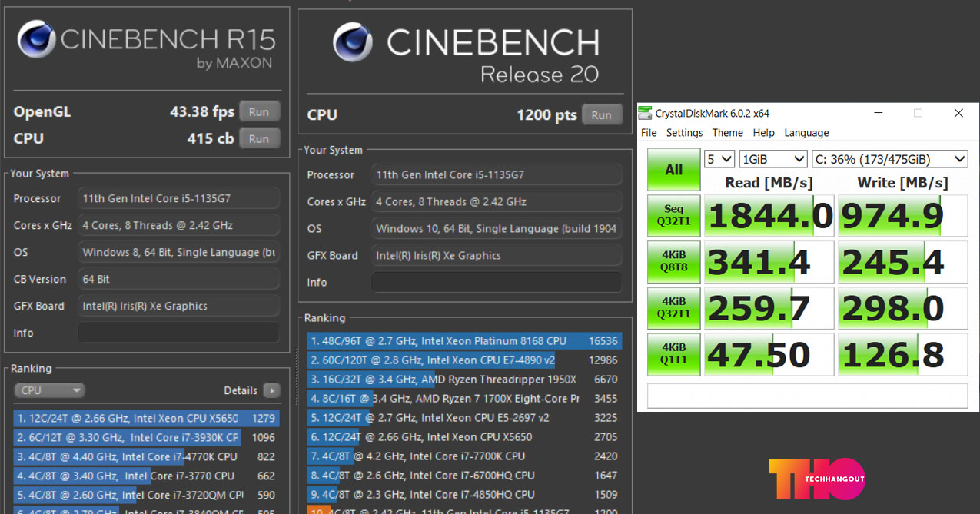The height and width of the screenshot is (514, 980).
Task: Open the CPU ranking dropdown in Cinebench R15
Action: pyautogui.click(x=49, y=390)
